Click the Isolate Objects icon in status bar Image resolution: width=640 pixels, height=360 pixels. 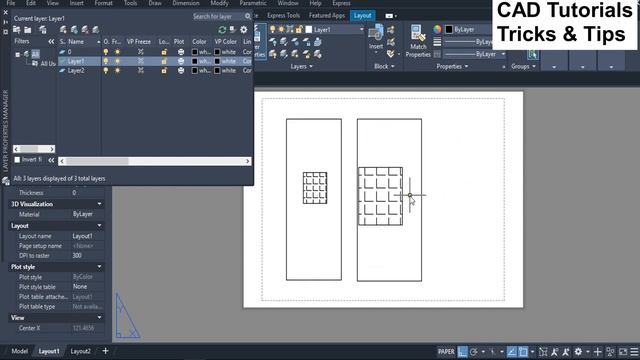(x=611, y=351)
